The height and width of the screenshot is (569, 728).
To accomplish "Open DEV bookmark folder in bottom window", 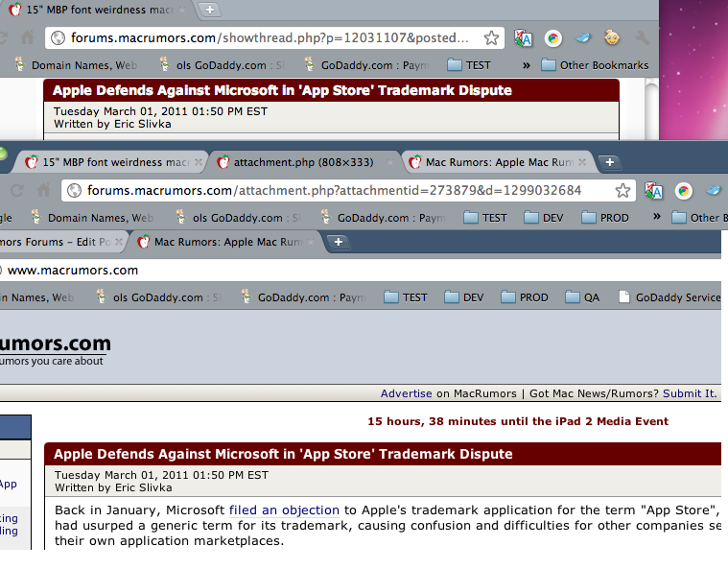I will (x=464, y=297).
